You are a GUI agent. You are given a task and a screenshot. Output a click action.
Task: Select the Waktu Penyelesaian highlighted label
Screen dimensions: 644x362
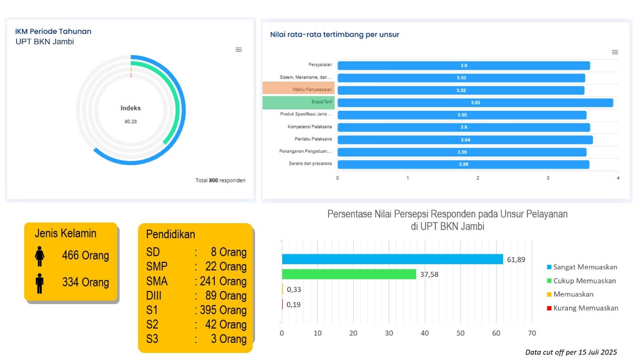coord(299,89)
